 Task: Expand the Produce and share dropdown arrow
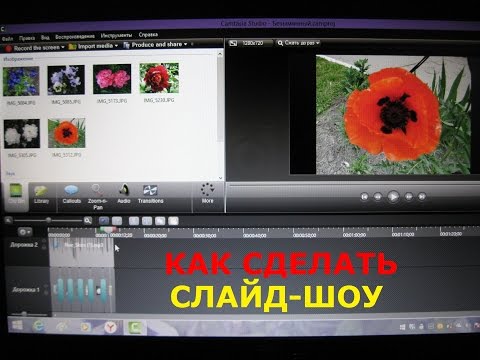pyautogui.click(x=186, y=44)
